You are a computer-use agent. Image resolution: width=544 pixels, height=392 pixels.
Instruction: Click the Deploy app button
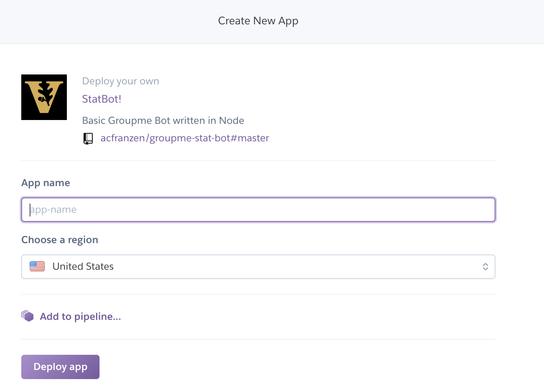60,367
